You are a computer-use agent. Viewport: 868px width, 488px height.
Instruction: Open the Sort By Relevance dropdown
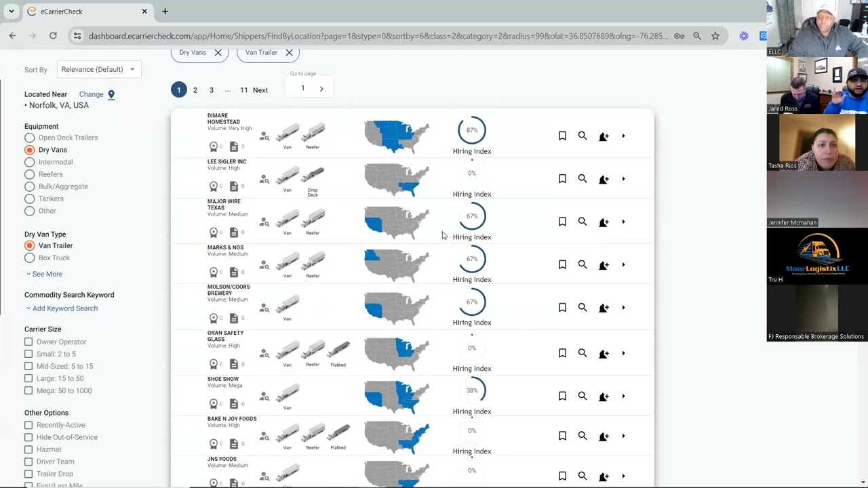(x=98, y=69)
